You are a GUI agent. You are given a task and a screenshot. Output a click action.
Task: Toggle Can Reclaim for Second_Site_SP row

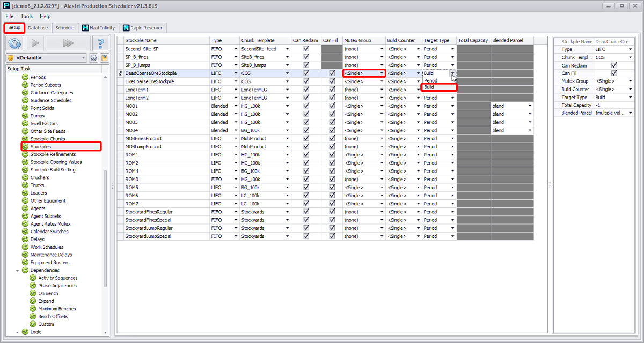(x=306, y=49)
